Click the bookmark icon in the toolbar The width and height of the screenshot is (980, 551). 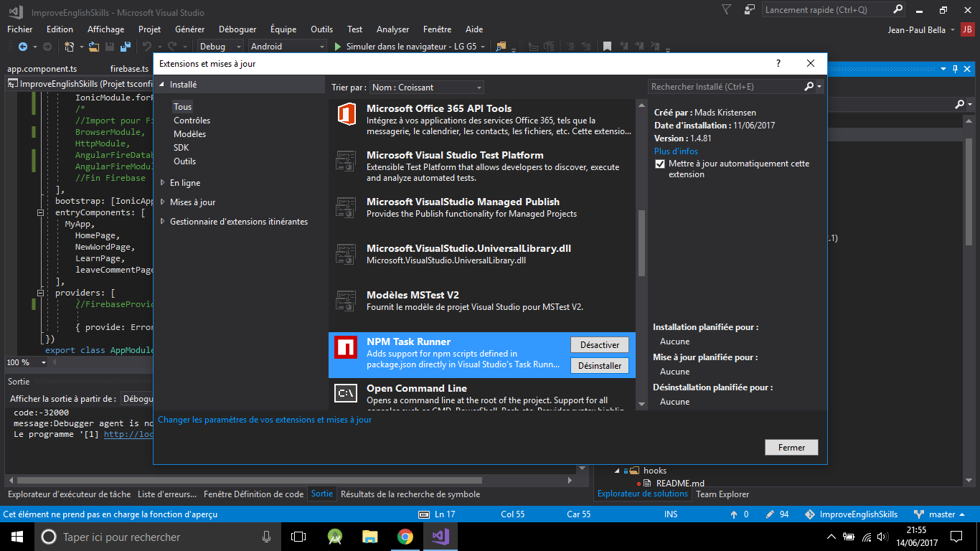coord(607,47)
